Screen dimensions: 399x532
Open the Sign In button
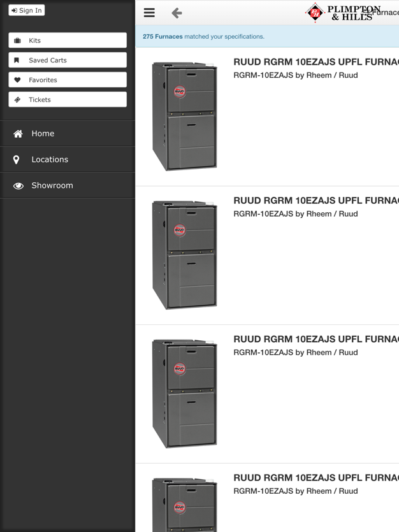click(x=27, y=11)
